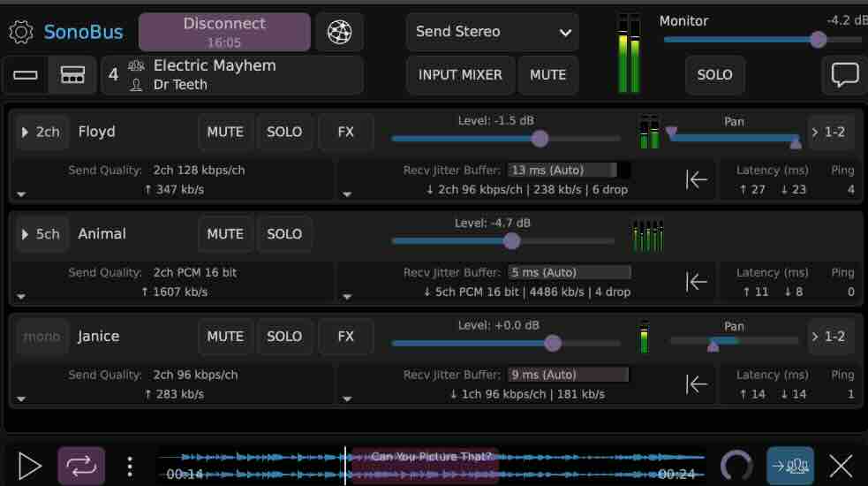
Task: Solo Floyd's channel
Action: click(x=284, y=132)
